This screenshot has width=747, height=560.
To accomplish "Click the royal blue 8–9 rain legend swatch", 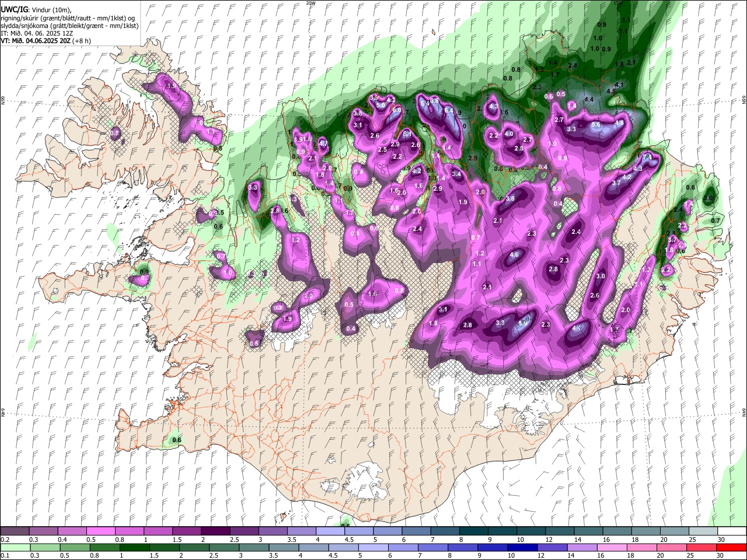I will (x=463, y=547).
